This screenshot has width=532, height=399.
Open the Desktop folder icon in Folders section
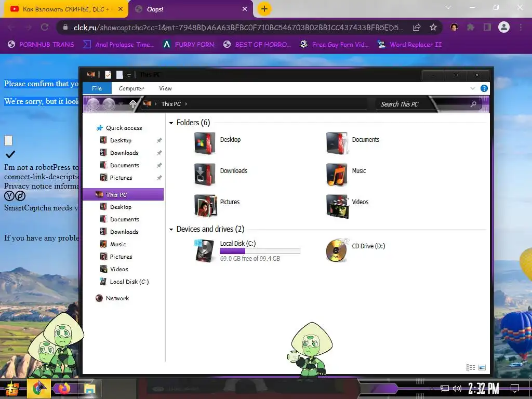pos(205,143)
